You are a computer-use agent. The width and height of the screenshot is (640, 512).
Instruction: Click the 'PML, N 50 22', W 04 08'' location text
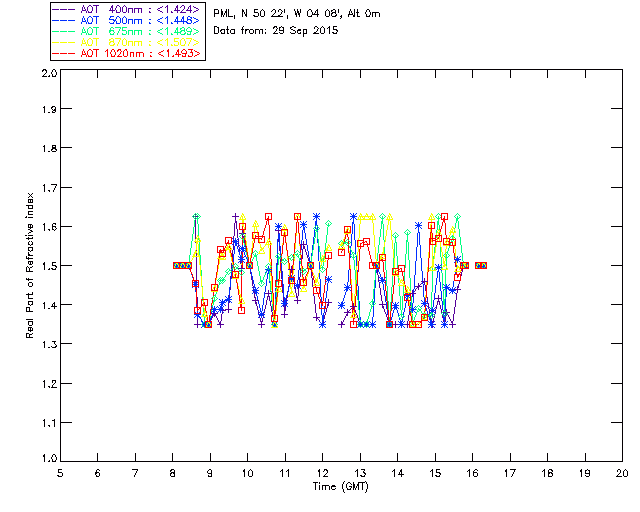tap(278, 14)
